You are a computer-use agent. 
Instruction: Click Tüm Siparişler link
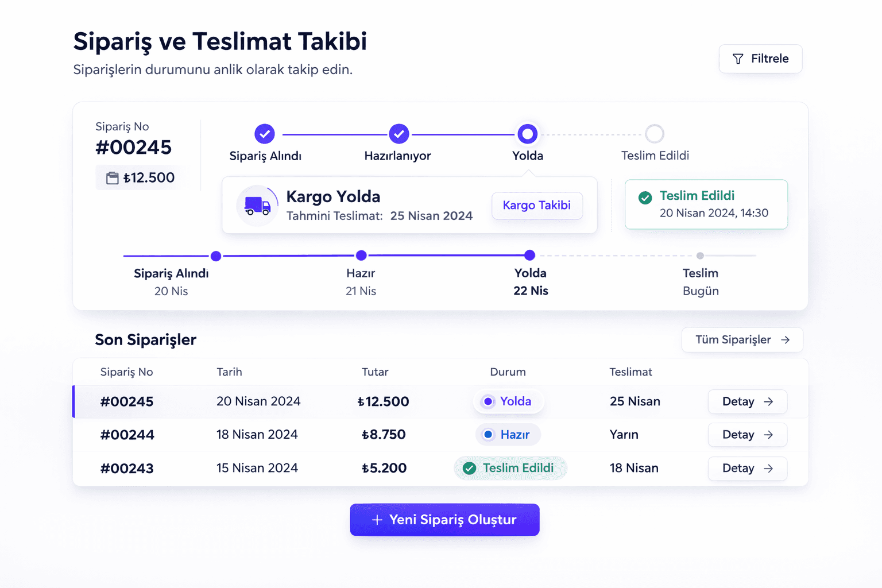point(733,339)
